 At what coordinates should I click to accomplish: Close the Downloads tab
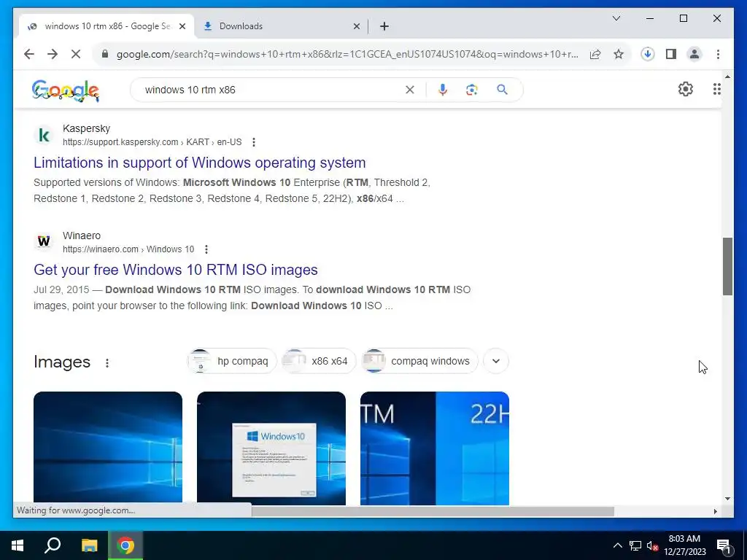pyautogui.click(x=356, y=27)
